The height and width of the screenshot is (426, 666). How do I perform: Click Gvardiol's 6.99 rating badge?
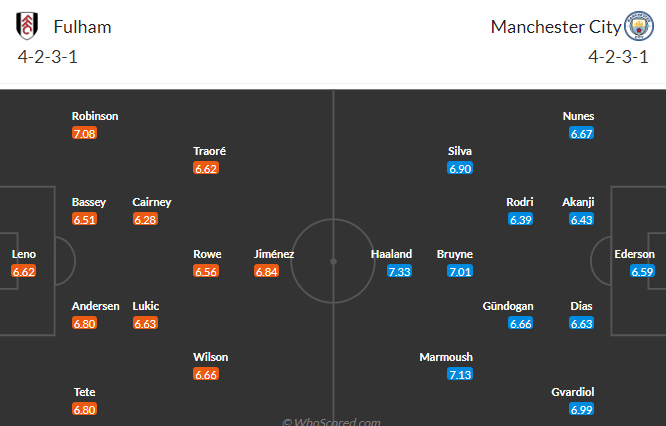click(581, 409)
